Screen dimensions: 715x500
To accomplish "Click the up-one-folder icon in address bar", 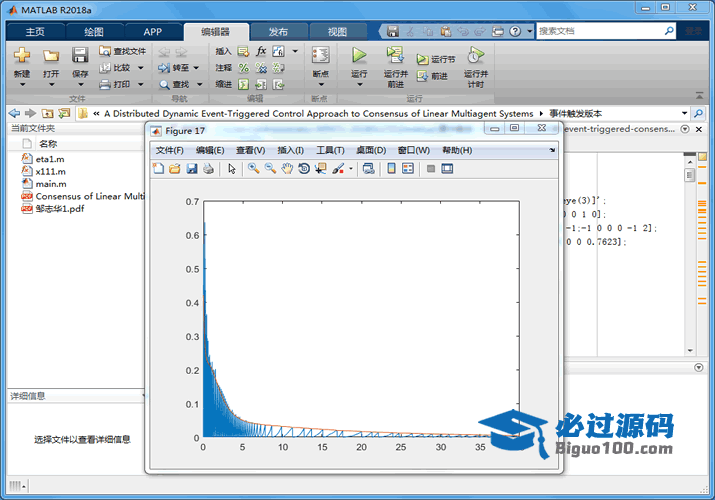I will point(47,113).
